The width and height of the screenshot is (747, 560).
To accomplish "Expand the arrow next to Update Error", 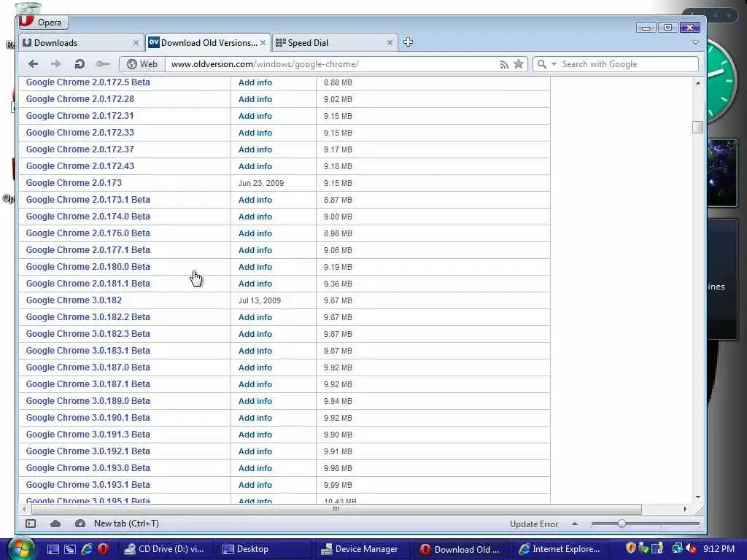I will pos(575,524).
